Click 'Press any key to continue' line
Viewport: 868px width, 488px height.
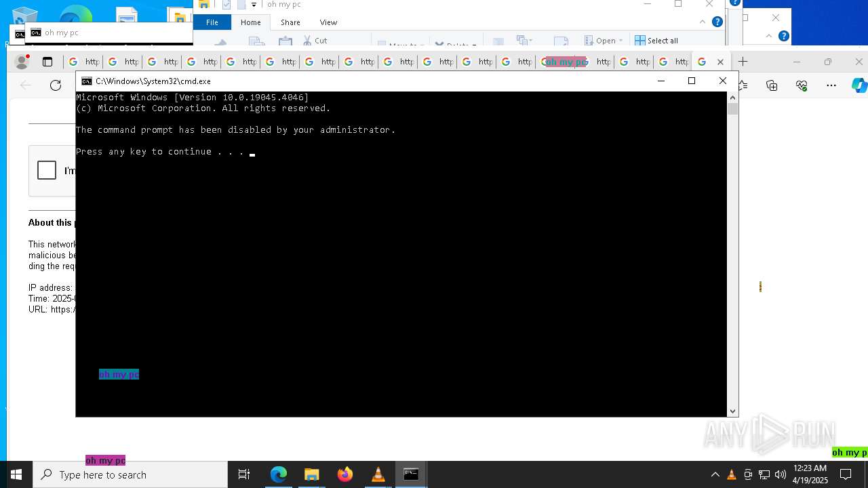click(159, 151)
